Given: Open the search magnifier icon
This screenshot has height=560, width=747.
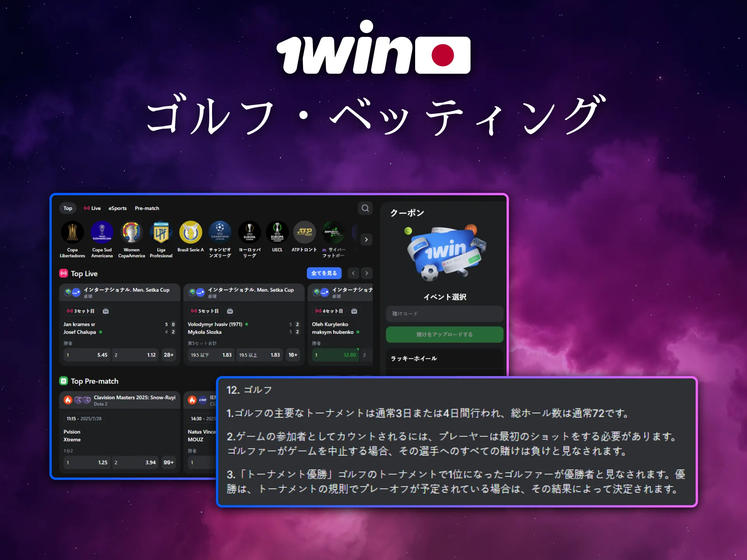Looking at the screenshot, I should (365, 208).
